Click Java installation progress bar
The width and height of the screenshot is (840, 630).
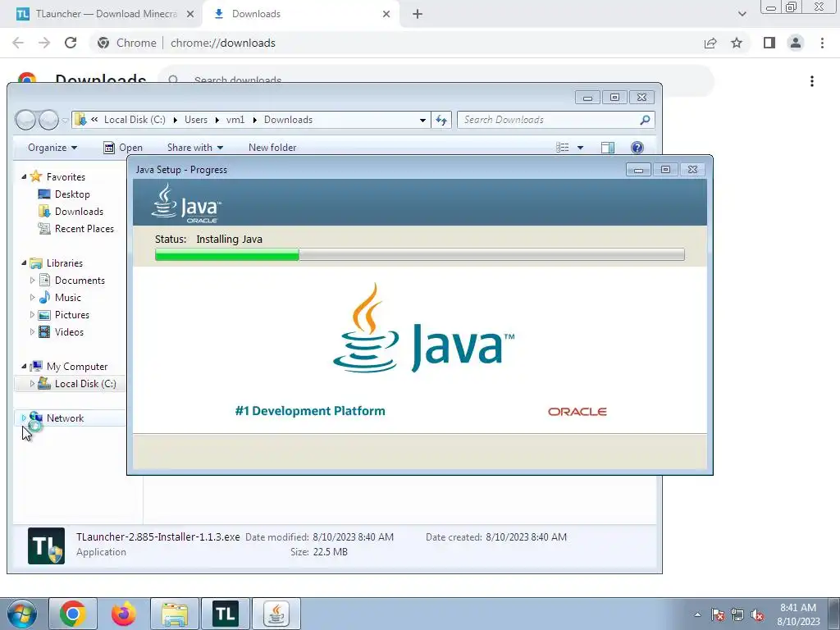tap(419, 254)
